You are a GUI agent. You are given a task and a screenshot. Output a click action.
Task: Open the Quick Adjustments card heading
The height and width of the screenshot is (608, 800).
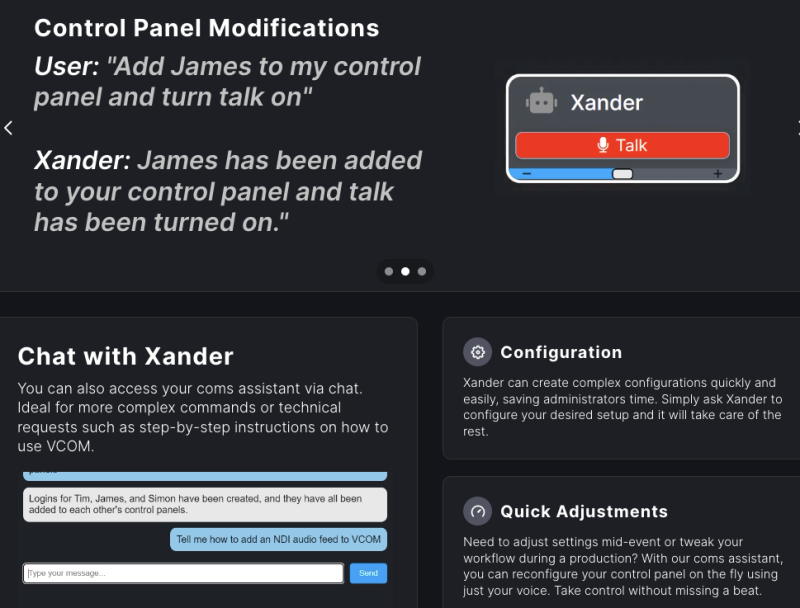point(584,511)
